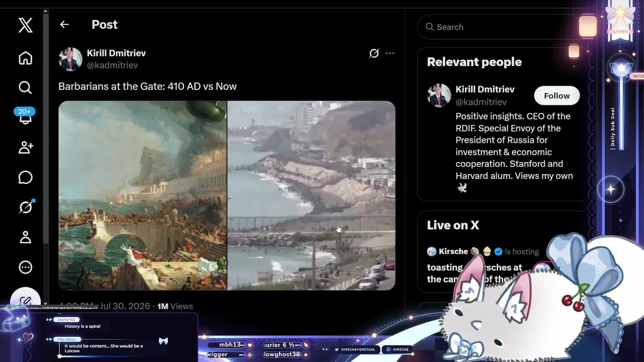This screenshot has width=644, height=362.
Task: Click the 'Live on X' heading
Action: point(453,225)
